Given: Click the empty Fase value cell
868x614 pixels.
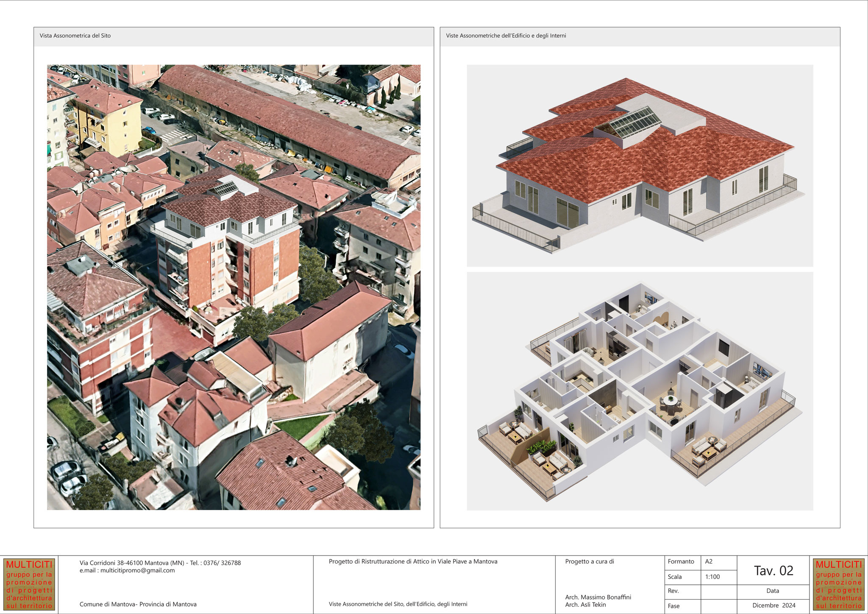Looking at the screenshot, I should tap(718, 606).
